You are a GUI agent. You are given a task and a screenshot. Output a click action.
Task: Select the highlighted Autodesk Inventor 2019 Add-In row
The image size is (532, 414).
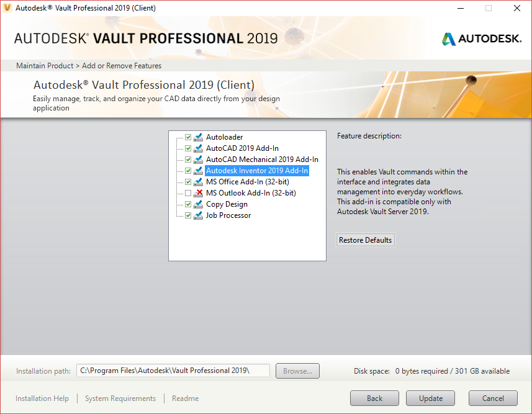(x=257, y=171)
